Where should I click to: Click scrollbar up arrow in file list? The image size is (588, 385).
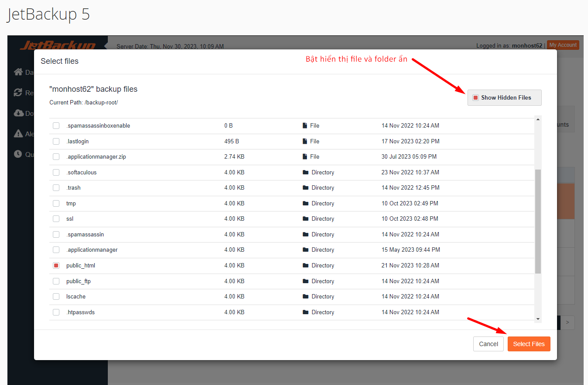pos(538,119)
